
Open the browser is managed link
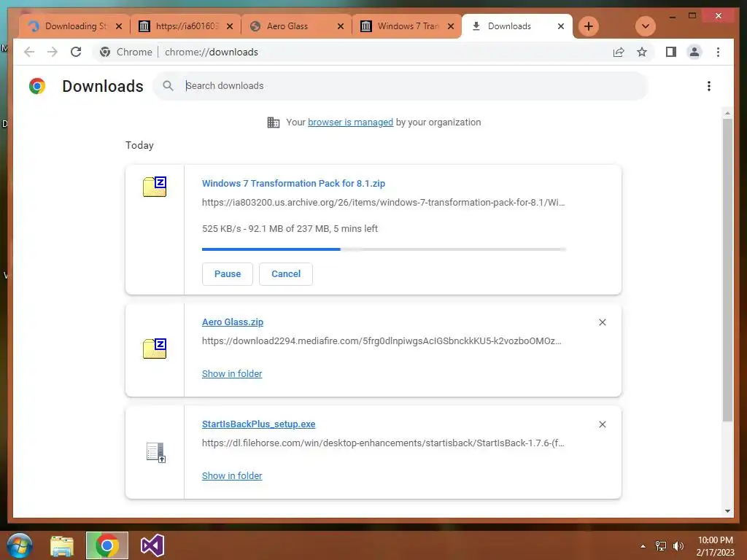coord(350,122)
